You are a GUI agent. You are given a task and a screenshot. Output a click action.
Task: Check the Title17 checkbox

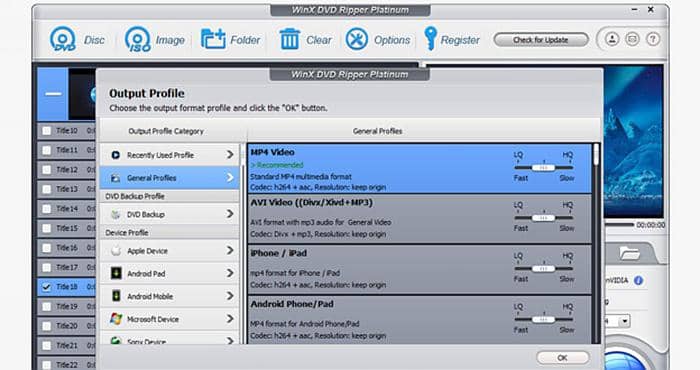[46, 267]
